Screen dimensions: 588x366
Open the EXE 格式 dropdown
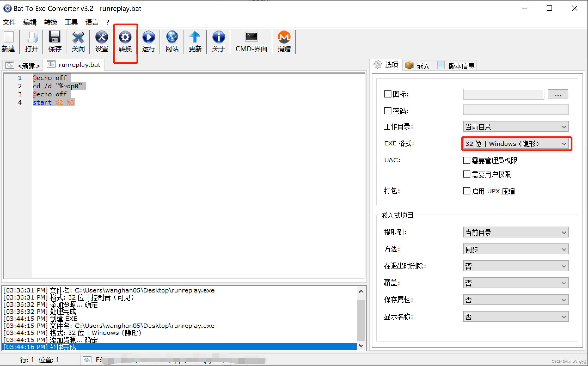click(516, 144)
